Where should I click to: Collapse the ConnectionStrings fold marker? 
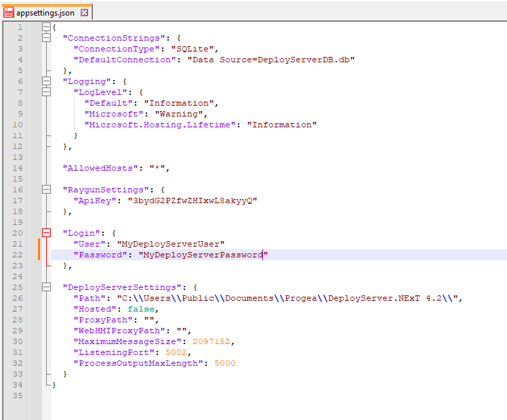(47, 38)
